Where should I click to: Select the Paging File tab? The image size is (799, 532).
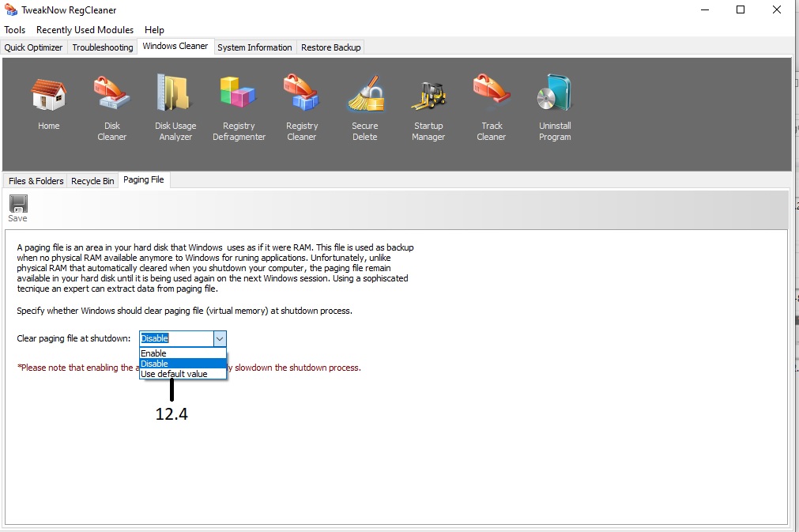144,180
